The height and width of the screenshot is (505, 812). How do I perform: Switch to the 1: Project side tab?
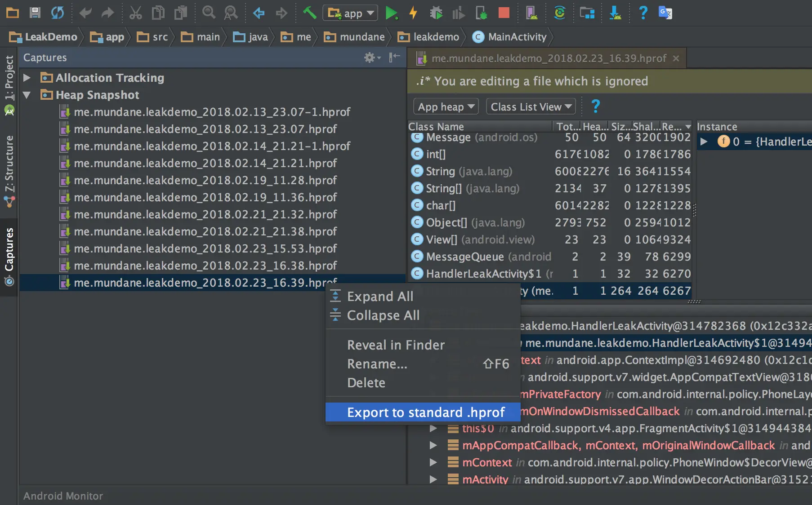9,84
